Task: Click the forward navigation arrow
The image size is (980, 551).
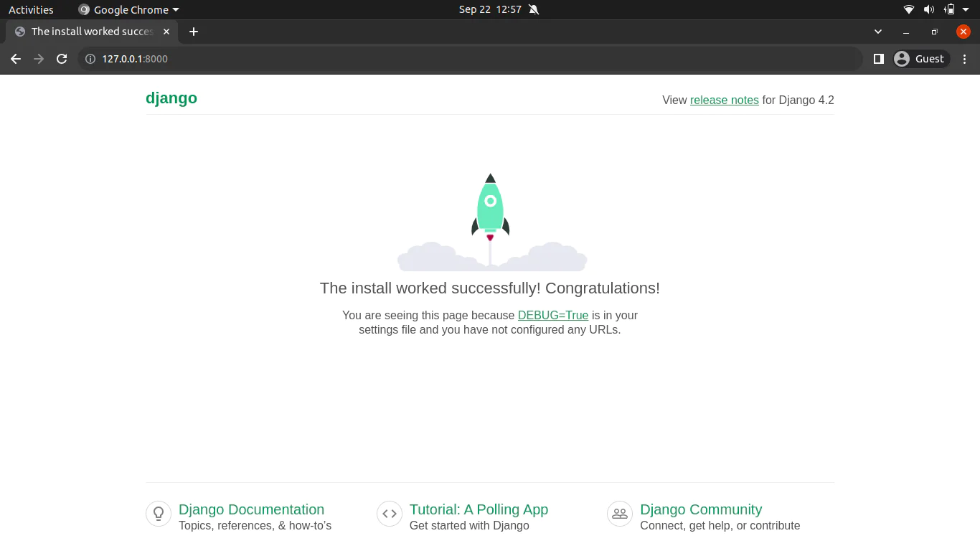Action: 39,59
